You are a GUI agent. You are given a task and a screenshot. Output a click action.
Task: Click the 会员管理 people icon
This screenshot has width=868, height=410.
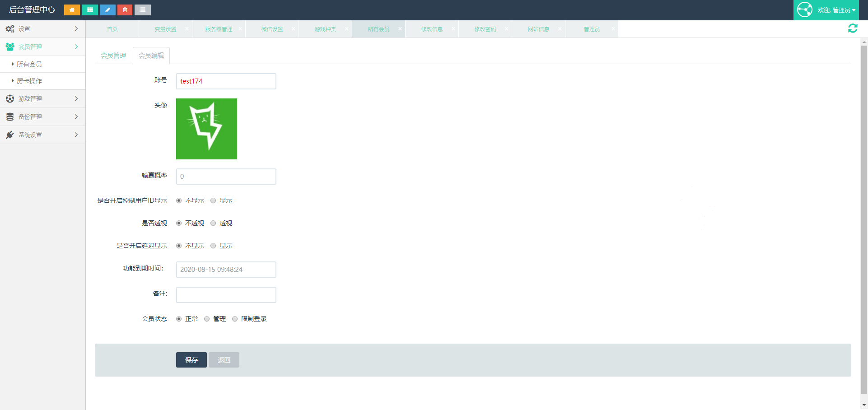(10, 47)
